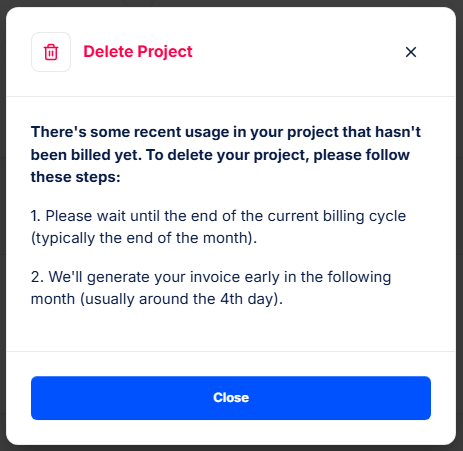463x451 pixels.
Task: Click the number '1.' of the first step
Action: [x=36, y=216]
